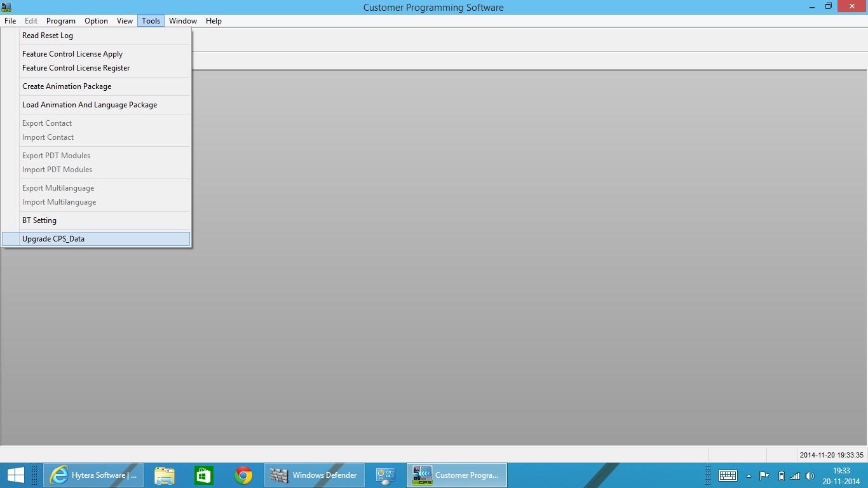Screen dimensions: 868x488
Task: Select Feature Control License Apply
Action: [x=96, y=54]
